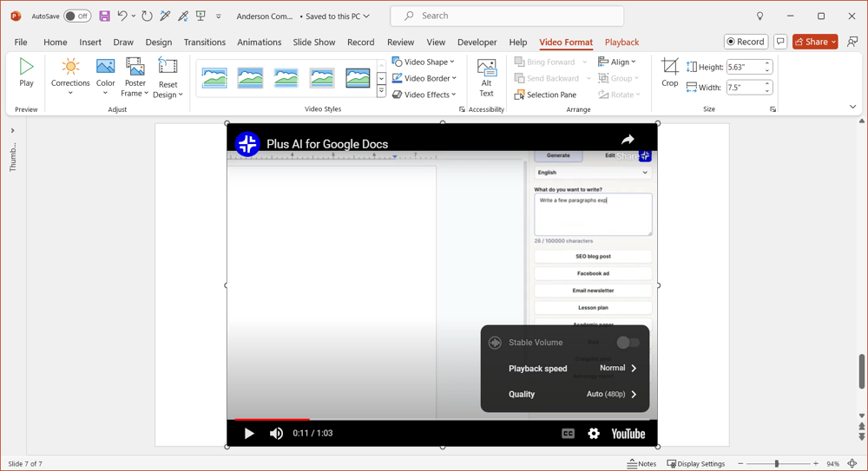Click the Search box
The image size is (868, 471).
[507, 16]
